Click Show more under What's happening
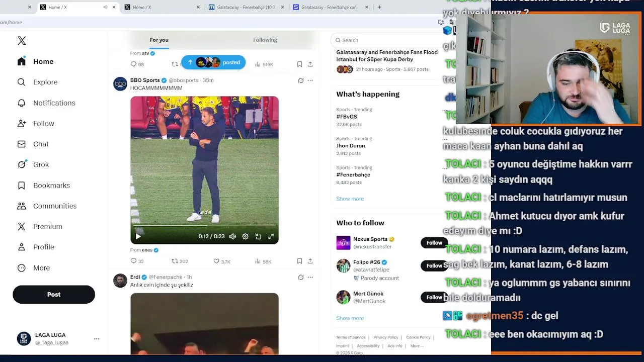This screenshot has height=362, width=644. (350, 199)
